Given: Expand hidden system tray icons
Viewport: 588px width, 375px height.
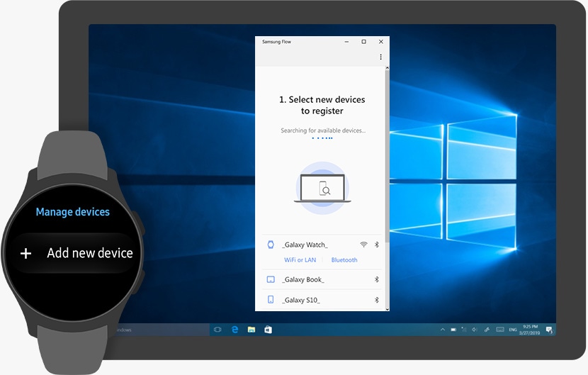Looking at the screenshot, I should tap(443, 330).
